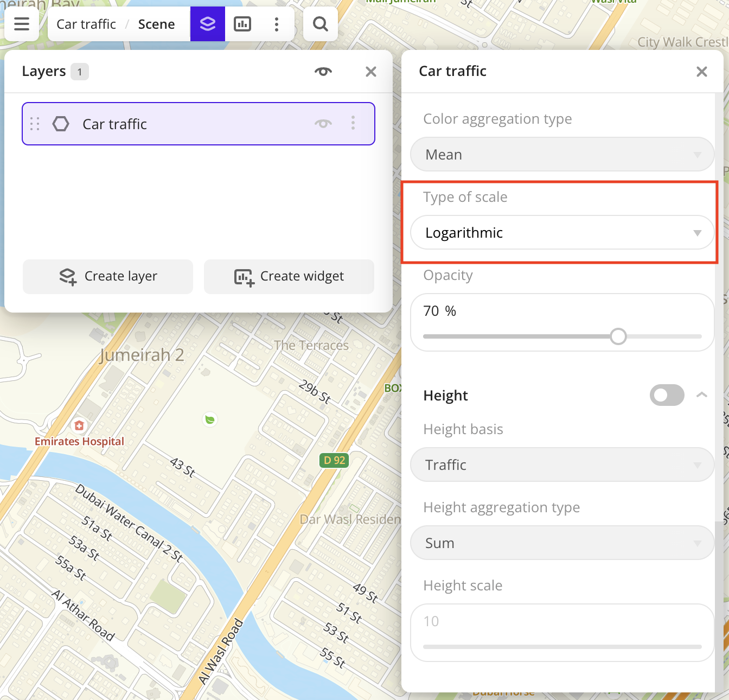The image size is (729, 700).
Task: Toggle visibility of all layers
Action: 323,71
